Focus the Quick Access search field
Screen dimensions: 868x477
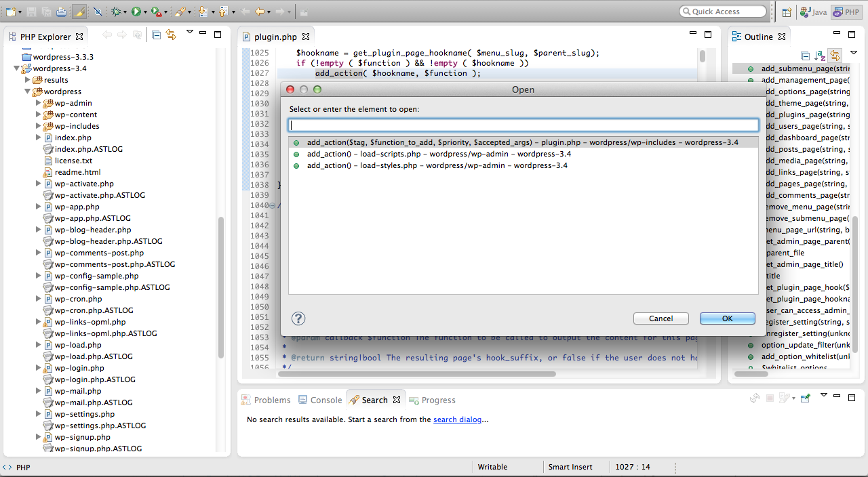coord(723,12)
